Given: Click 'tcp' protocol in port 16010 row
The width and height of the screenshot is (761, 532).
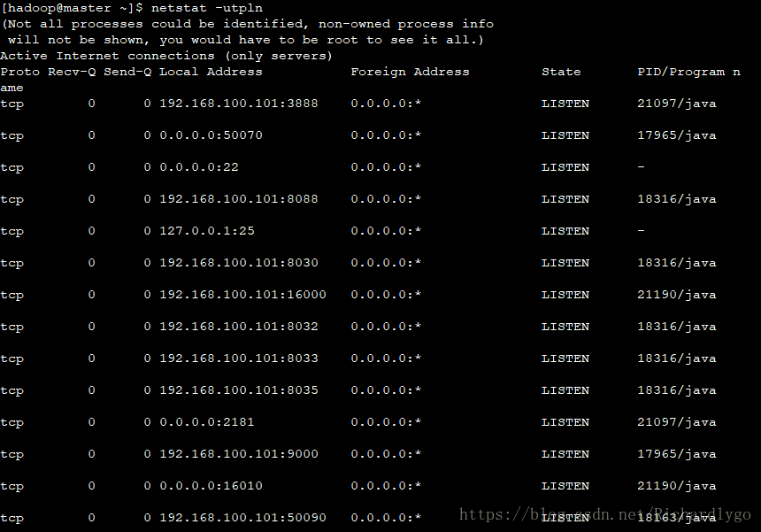Looking at the screenshot, I should click(12, 486).
